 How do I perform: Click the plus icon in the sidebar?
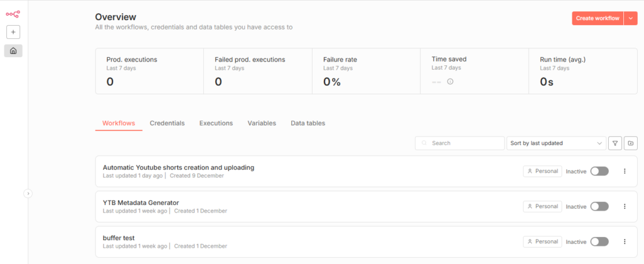13,32
